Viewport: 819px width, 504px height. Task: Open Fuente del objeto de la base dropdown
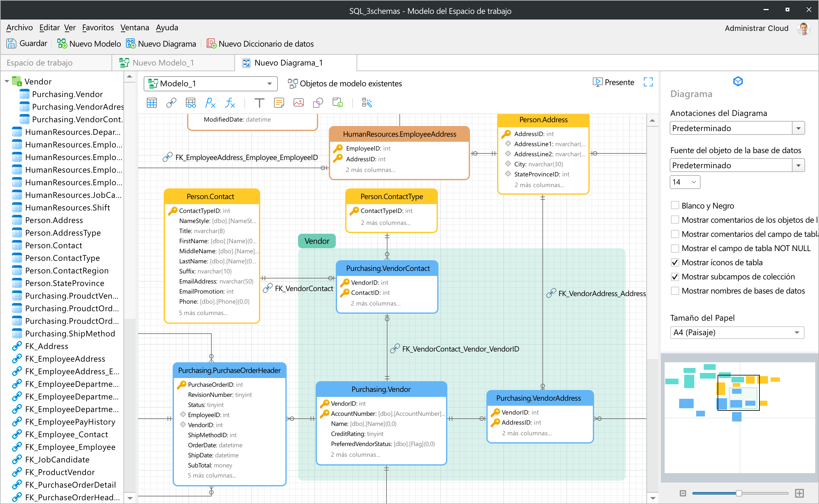point(737,165)
